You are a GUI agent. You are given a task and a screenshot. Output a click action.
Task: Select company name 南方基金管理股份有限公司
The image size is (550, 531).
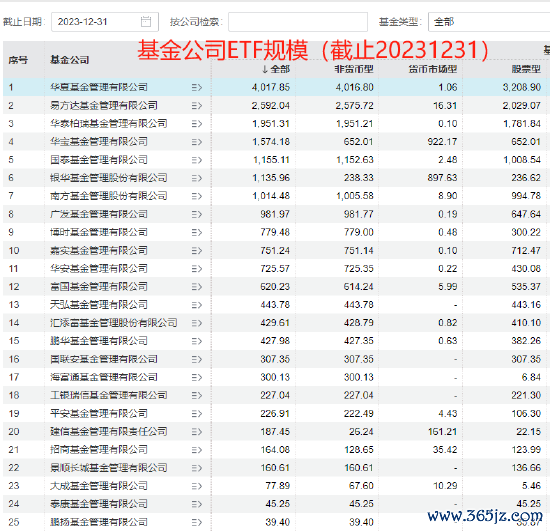click(108, 196)
